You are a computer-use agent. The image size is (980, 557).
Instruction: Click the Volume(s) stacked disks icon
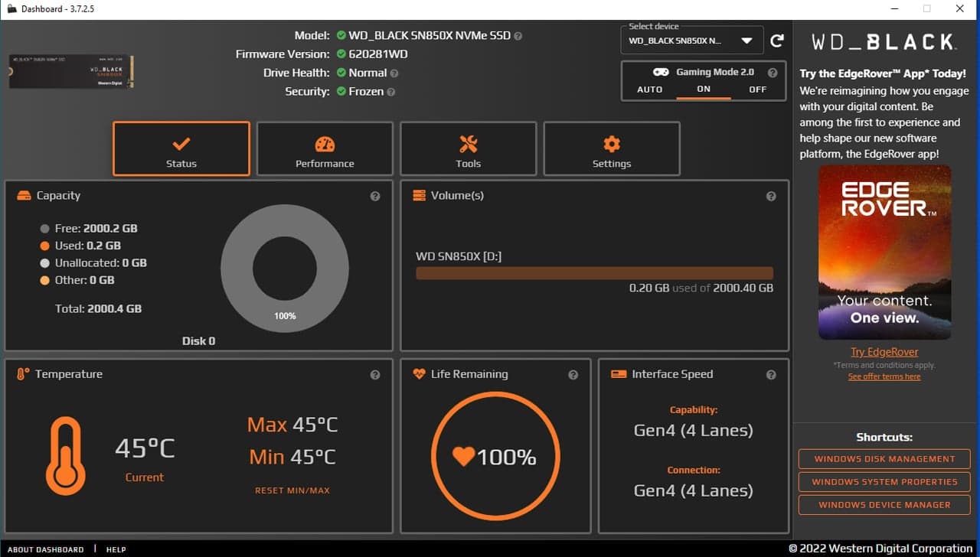[x=419, y=196]
